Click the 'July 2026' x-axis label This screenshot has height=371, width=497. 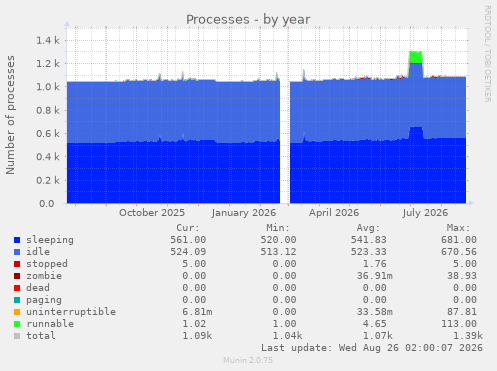pos(425,213)
